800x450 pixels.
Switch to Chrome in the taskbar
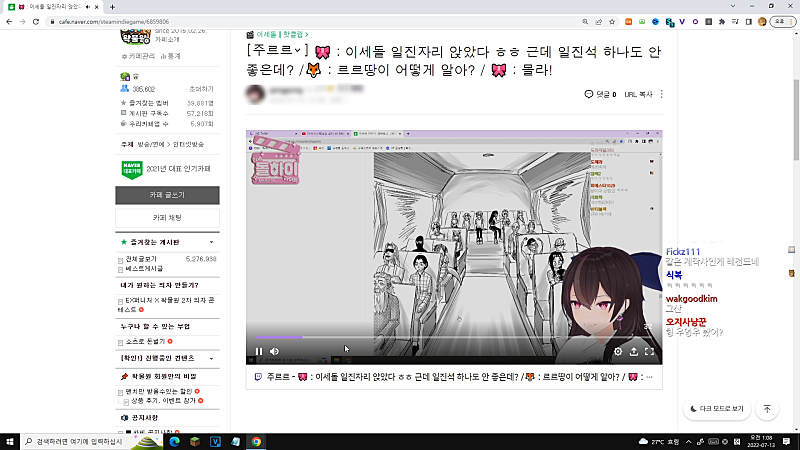pyautogui.click(x=256, y=442)
